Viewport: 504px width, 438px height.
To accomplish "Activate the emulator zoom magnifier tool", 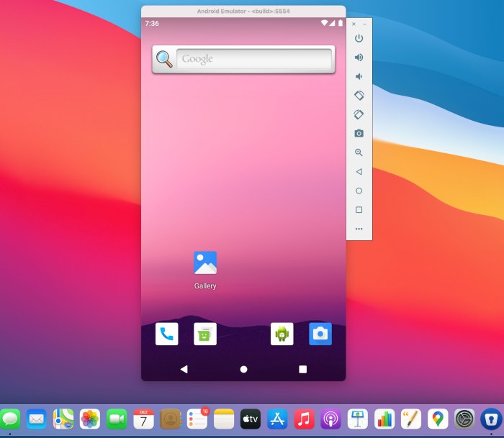I will 359,152.
